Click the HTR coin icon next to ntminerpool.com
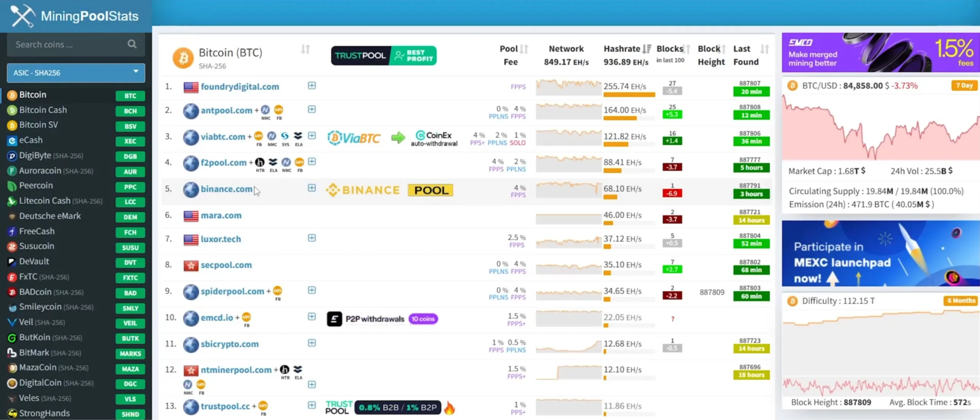 [284, 370]
